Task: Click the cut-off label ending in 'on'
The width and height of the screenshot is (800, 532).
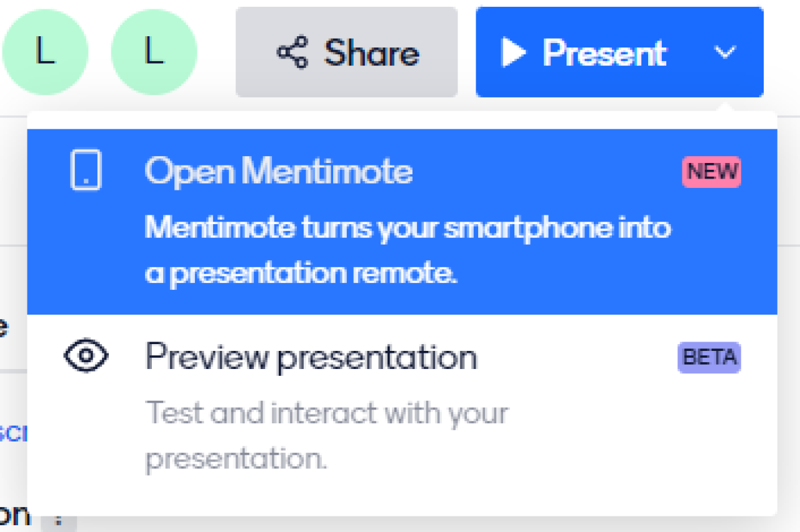Action: coord(14,516)
